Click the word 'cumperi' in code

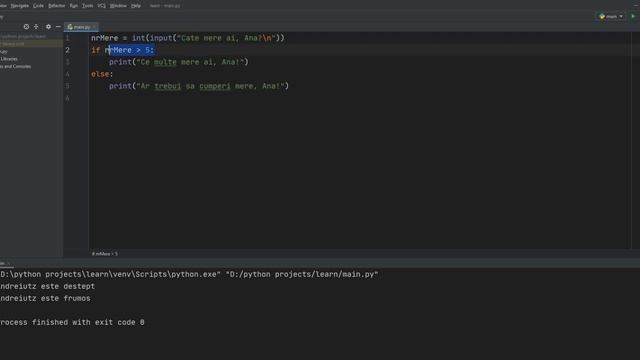point(215,86)
